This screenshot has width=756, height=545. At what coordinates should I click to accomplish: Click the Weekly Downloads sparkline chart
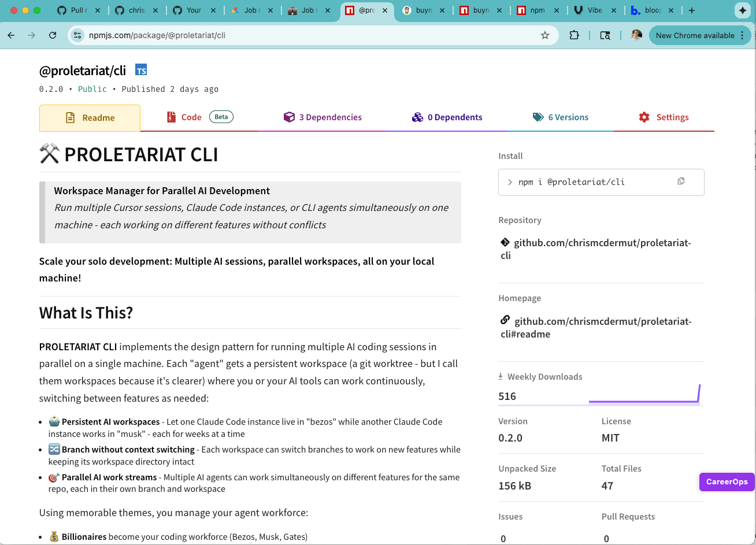pos(644,394)
